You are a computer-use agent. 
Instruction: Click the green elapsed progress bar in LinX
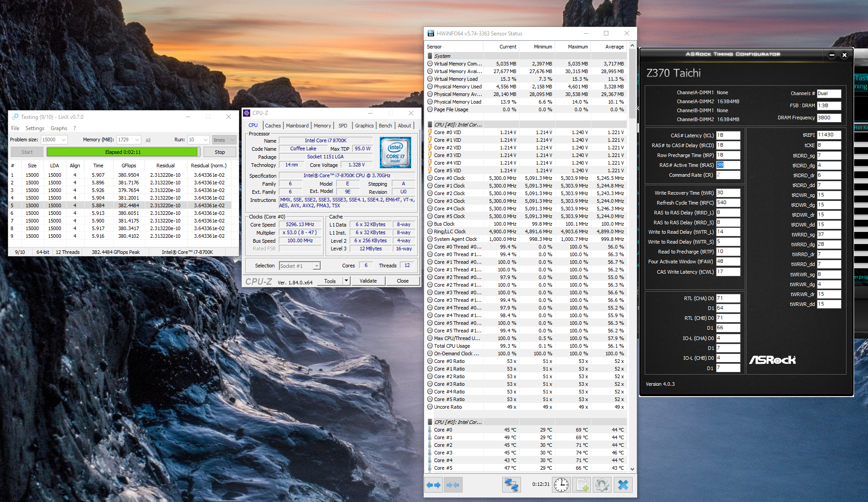point(122,152)
